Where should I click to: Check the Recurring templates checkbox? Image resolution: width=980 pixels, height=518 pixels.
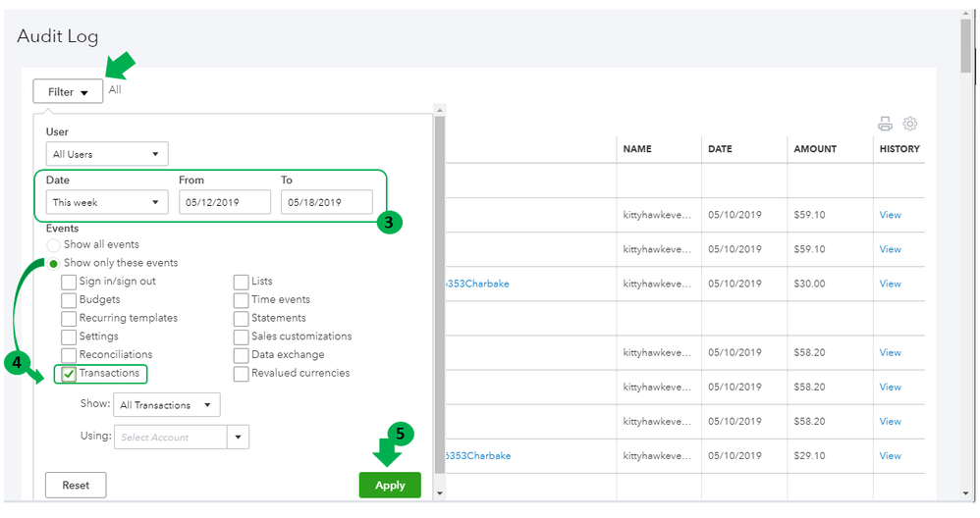69,319
